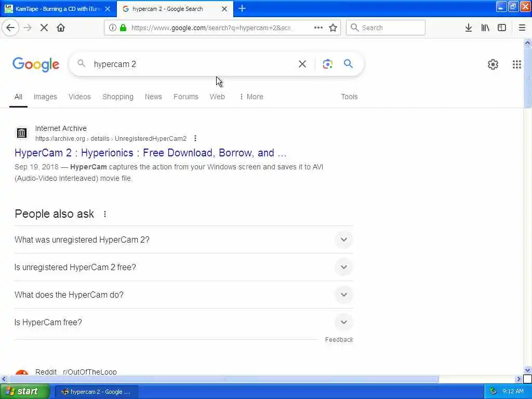Open Google quick settings gear
The width and height of the screenshot is (532, 399).
pos(493,64)
